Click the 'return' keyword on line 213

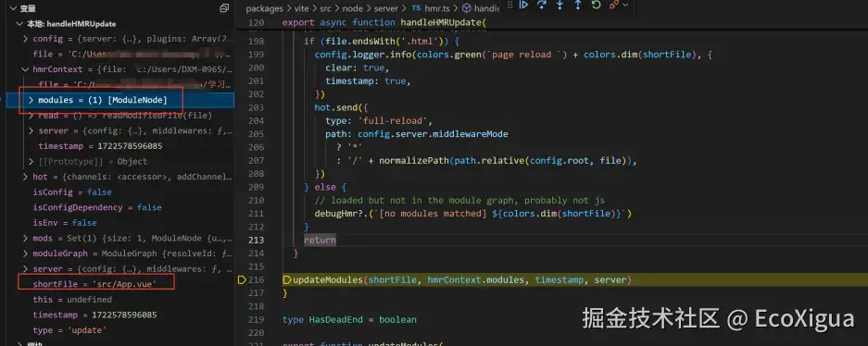pos(320,240)
